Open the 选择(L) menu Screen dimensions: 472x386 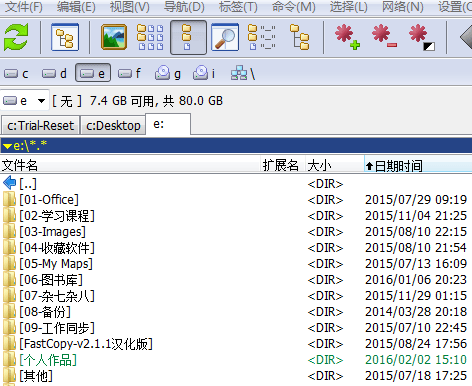(349, 7)
